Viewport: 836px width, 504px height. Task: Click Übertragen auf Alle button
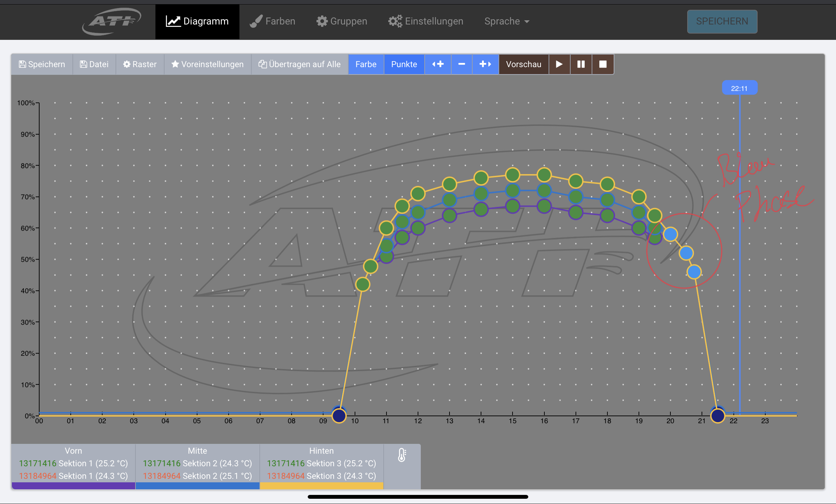tap(299, 64)
